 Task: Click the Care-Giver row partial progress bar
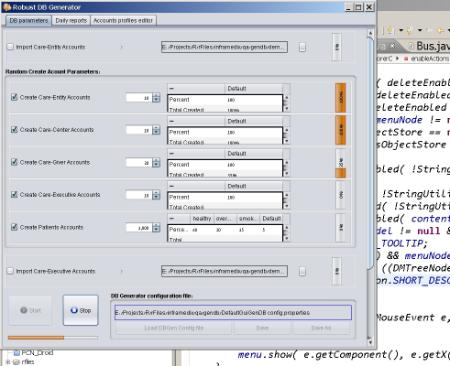click(x=340, y=163)
